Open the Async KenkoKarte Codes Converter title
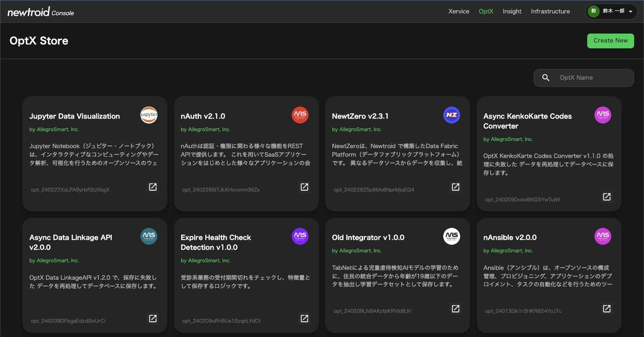 click(528, 121)
